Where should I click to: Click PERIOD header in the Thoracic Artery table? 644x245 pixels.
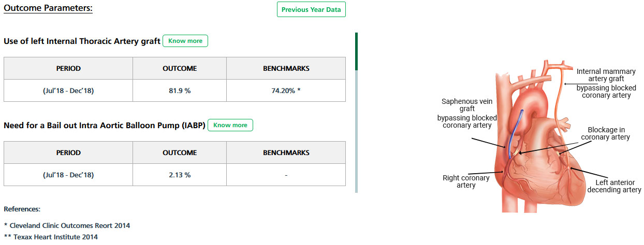coord(68,68)
